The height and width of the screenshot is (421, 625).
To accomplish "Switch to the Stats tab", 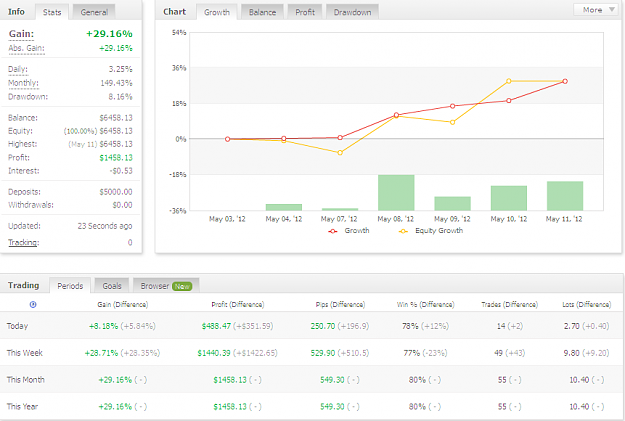I will [52, 12].
